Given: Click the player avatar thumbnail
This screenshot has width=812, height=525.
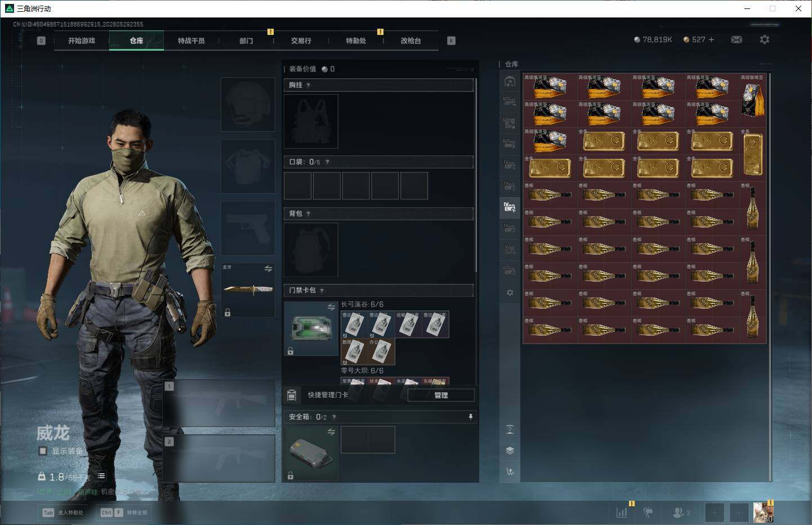Looking at the screenshot, I should [763, 512].
